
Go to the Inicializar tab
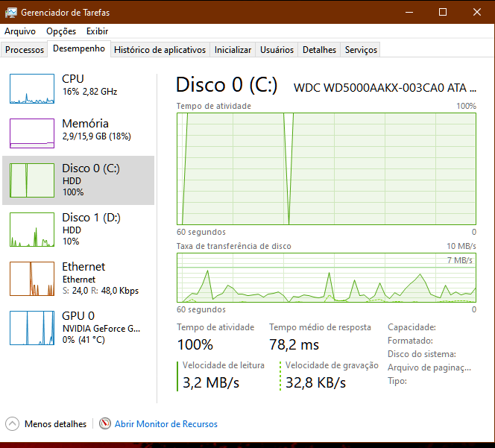coord(233,49)
